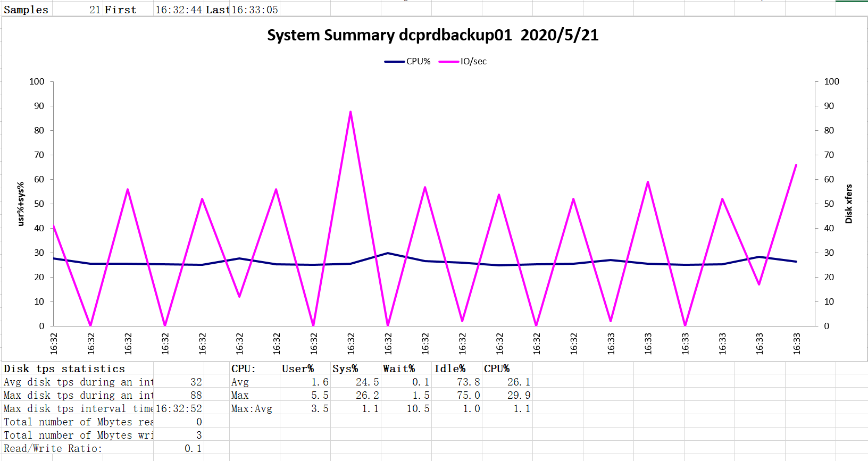Screen dimensions: 868x461
Task: Select the Avg Idle% value 73.8
Action: coord(457,382)
